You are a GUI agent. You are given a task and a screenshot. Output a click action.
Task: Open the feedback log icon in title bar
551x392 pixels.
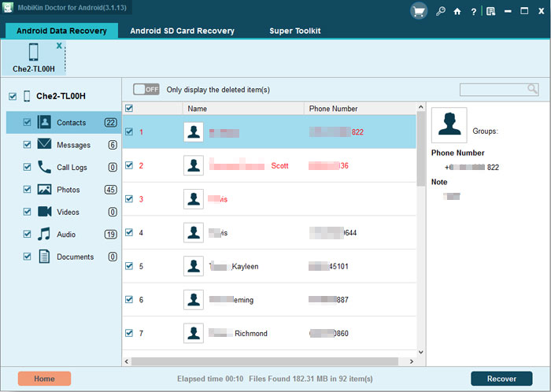pos(491,12)
